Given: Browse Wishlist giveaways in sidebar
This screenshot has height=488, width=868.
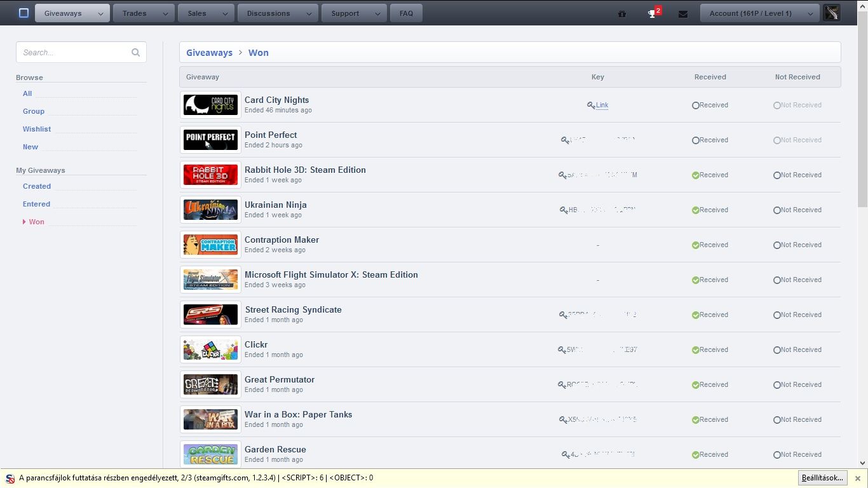Looking at the screenshot, I should [x=37, y=129].
